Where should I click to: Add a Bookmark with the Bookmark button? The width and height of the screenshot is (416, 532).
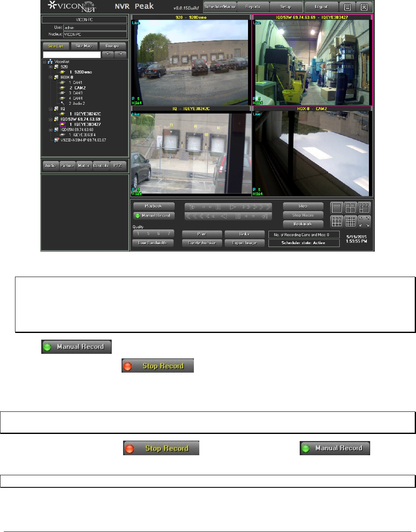[x=303, y=224]
